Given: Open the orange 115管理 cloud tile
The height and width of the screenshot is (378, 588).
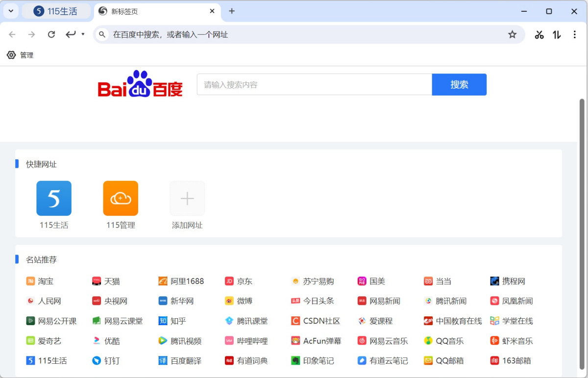Looking at the screenshot, I should click(x=121, y=199).
